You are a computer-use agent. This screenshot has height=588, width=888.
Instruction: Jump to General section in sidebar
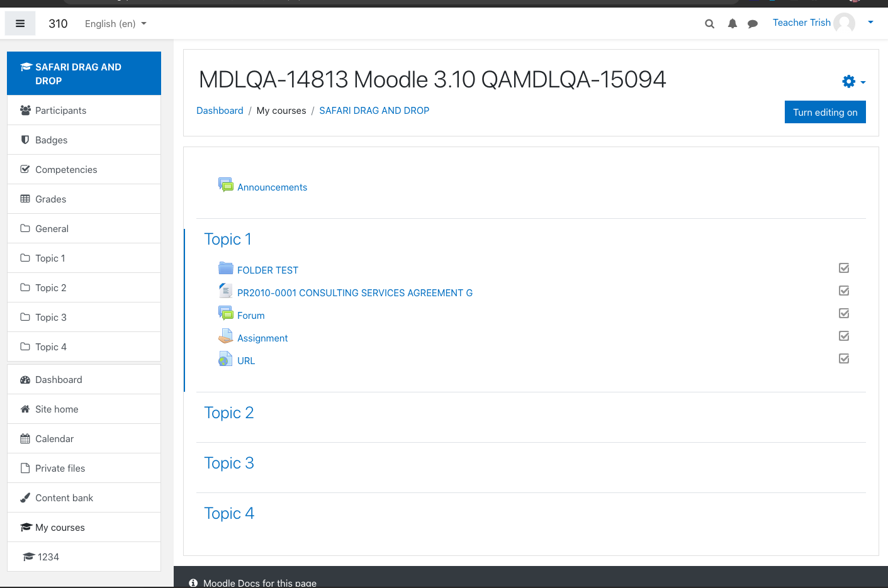coord(84,228)
